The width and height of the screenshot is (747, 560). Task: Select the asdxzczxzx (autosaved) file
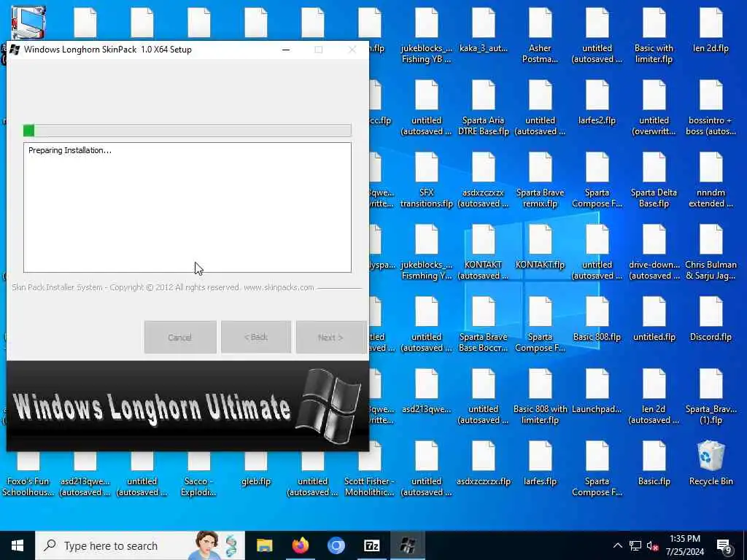(x=483, y=181)
